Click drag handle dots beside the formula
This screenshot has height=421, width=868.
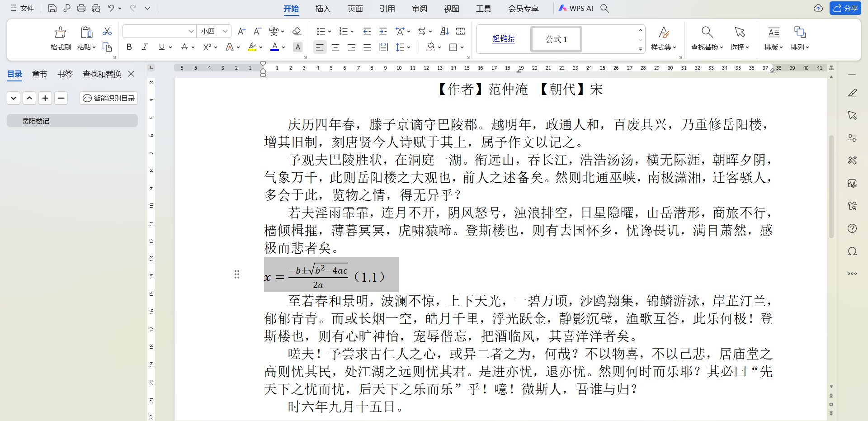(237, 274)
